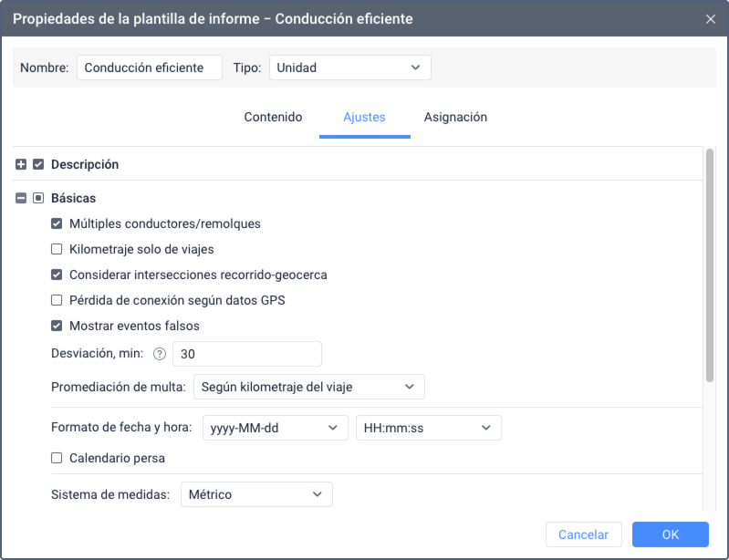
Task: Close the report template properties dialog
Action: [x=711, y=19]
